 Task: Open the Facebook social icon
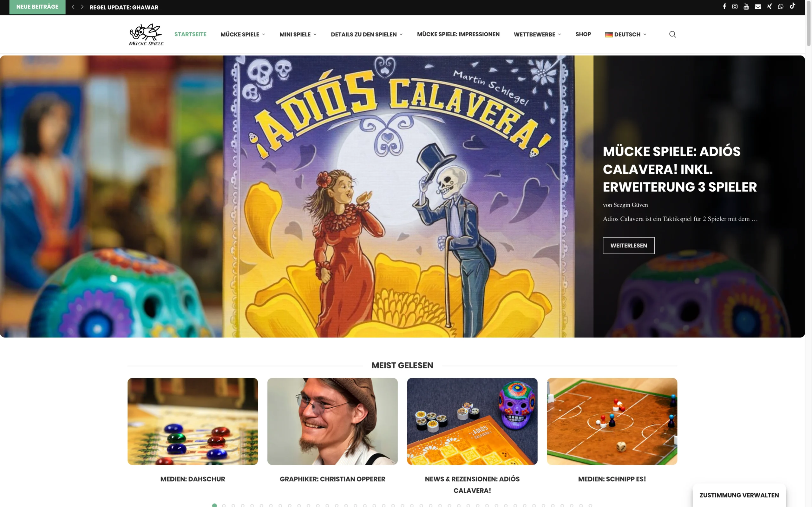point(724,7)
